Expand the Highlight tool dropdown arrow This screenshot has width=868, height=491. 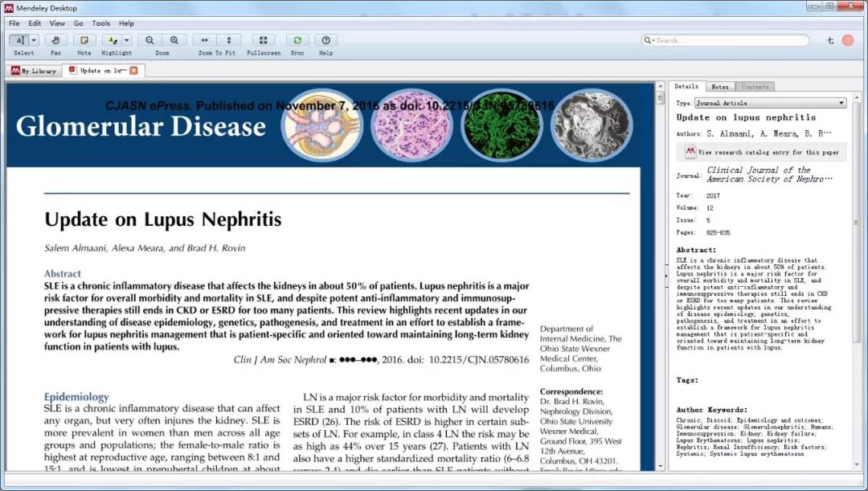(x=127, y=40)
